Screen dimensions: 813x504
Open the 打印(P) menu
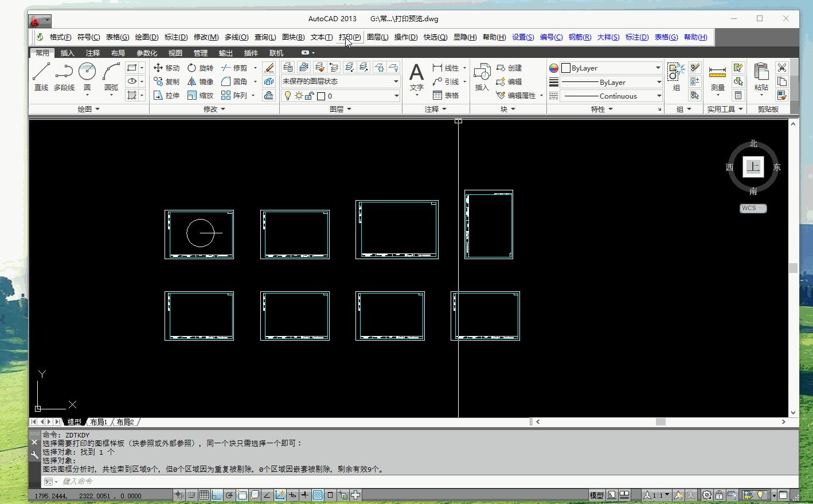pyautogui.click(x=350, y=37)
